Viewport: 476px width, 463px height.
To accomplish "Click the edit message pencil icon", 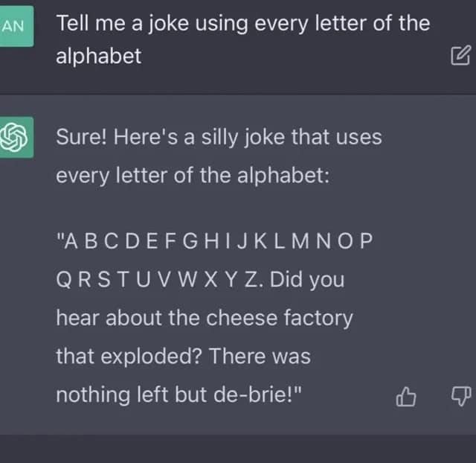I will 460,54.
